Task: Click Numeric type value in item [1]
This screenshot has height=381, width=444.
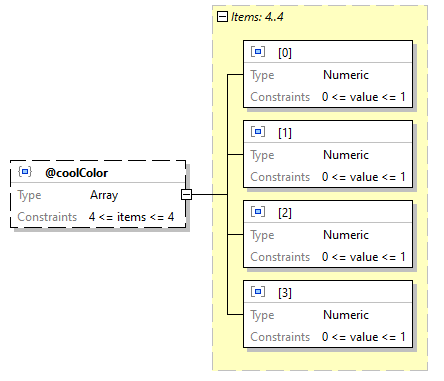Action: [x=346, y=155]
